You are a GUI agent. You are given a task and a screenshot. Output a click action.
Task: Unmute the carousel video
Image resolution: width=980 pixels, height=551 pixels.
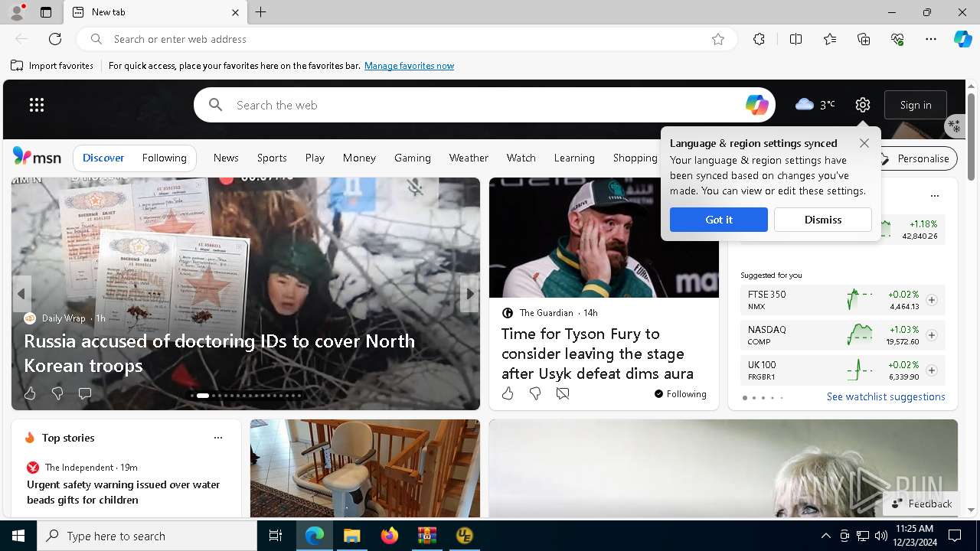coord(416,187)
